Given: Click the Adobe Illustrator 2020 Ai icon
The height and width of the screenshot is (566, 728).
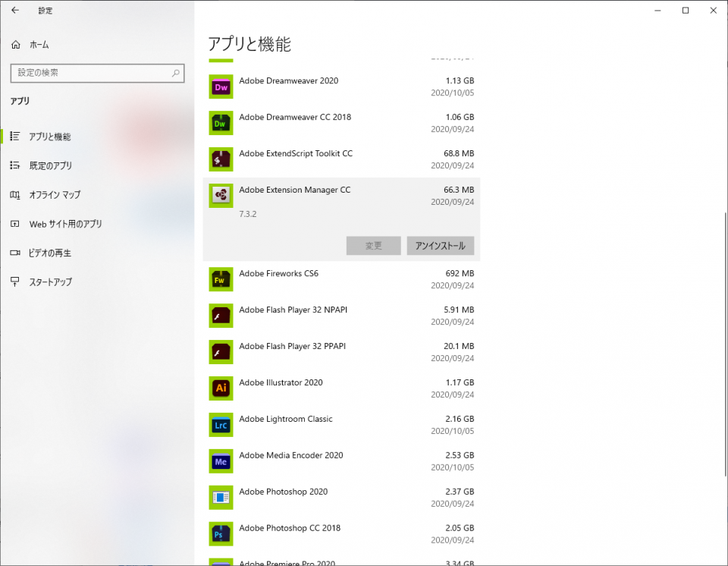Looking at the screenshot, I should [221, 388].
